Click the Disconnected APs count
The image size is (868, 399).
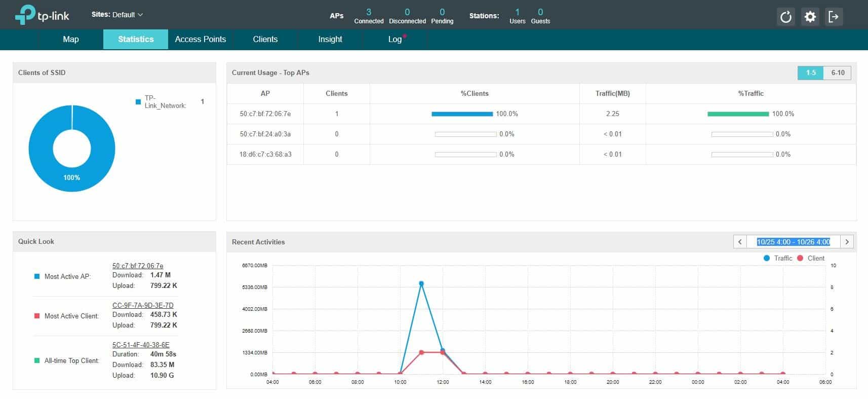pyautogui.click(x=407, y=12)
